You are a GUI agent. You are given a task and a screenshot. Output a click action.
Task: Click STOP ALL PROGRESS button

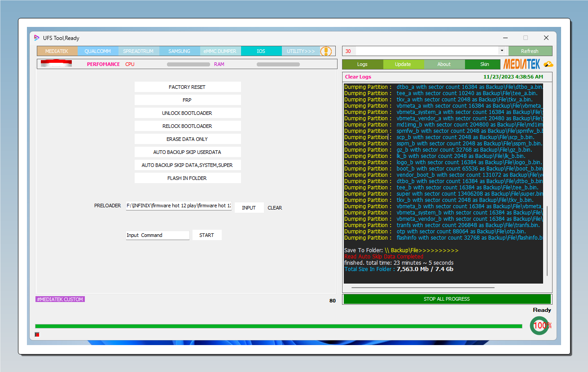447,299
